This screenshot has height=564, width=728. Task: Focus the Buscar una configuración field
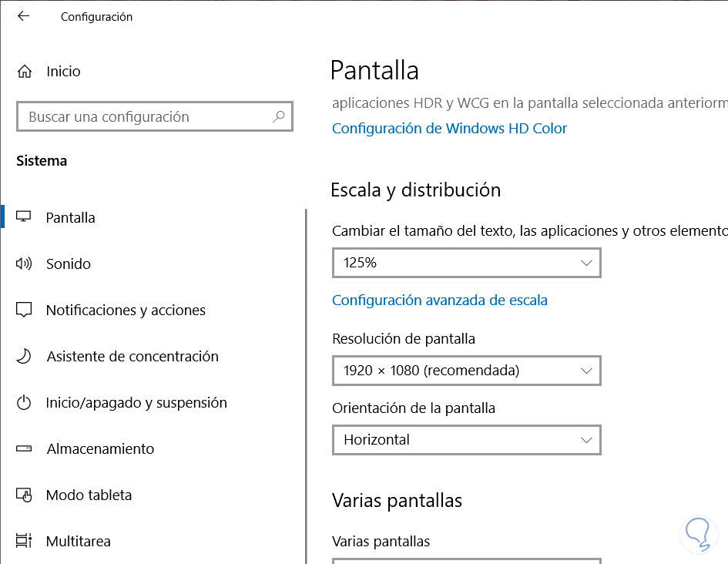click(146, 117)
